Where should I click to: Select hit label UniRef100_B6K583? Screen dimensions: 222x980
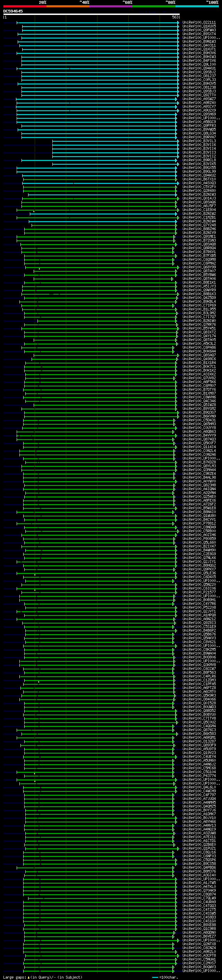click(199, 734)
